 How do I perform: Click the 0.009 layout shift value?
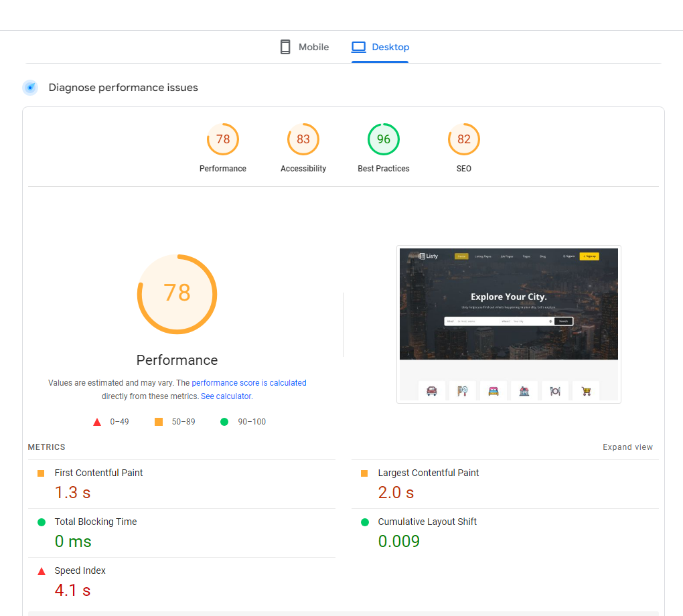click(399, 542)
